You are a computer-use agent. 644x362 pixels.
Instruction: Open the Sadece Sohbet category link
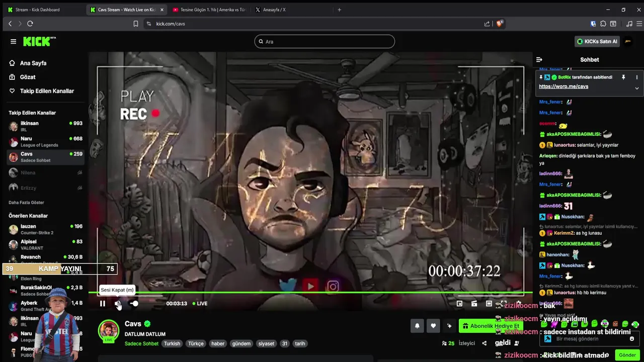pos(141,344)
